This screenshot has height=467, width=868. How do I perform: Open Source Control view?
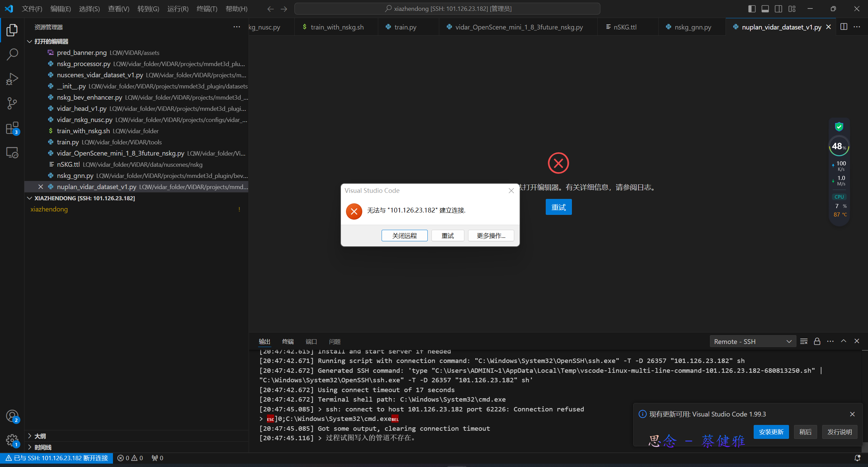(x=12, y=103)
